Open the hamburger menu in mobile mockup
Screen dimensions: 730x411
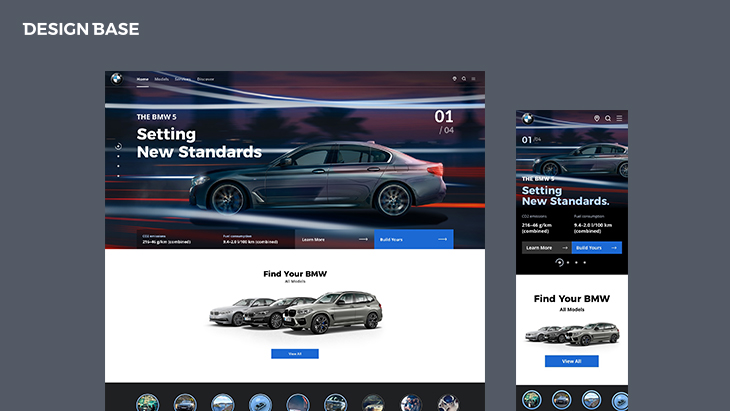(x=619, y=118)
